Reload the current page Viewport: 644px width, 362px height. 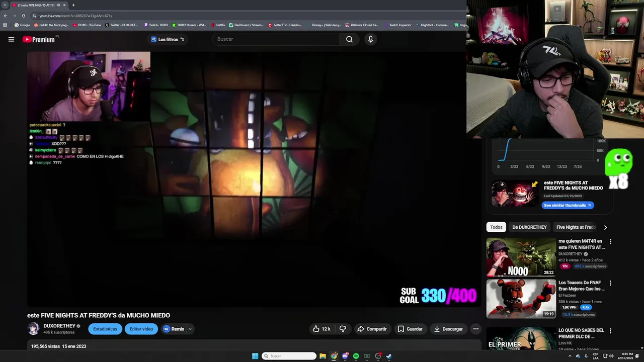23,16
